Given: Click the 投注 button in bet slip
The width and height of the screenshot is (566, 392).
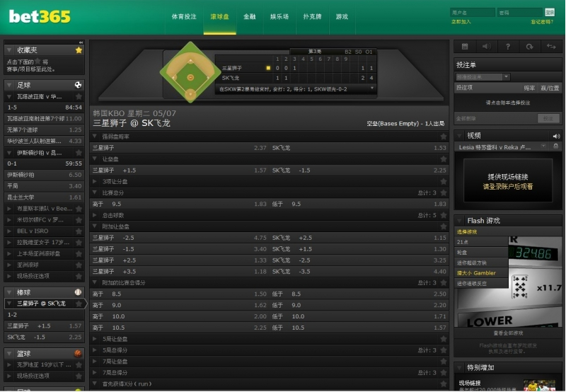Looking at the screenshot, I should [548, 118].
